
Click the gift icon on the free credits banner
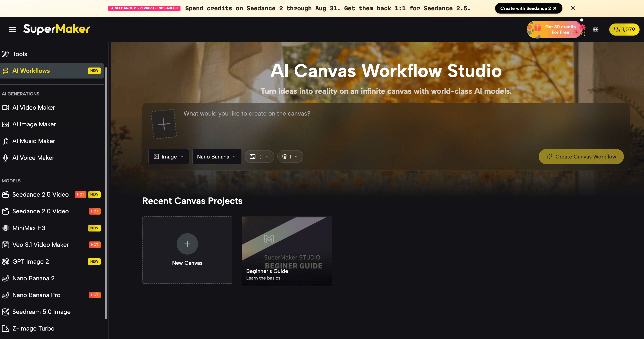[x=537, y=27]
